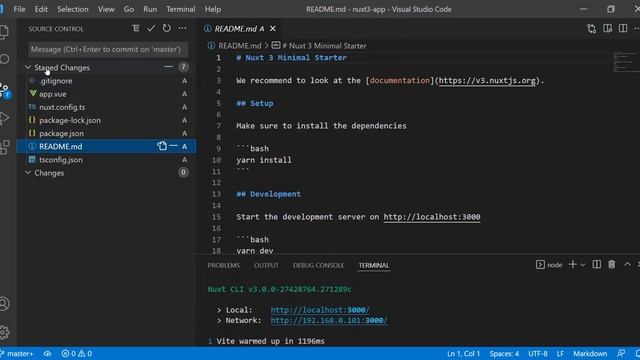Viewport: 640px width, 360px height.
Task: Open File menu
Action: tap(19, 9)
